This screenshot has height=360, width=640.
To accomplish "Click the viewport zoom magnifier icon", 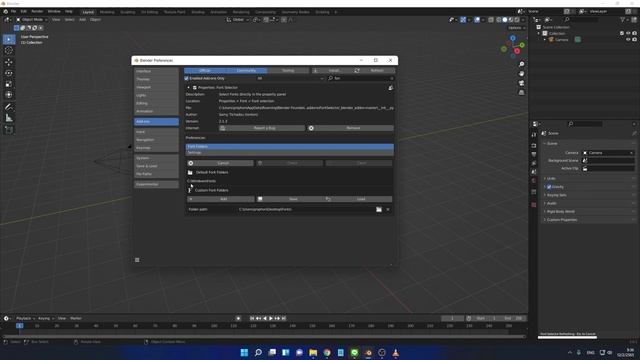I will (x=521, y=64).
